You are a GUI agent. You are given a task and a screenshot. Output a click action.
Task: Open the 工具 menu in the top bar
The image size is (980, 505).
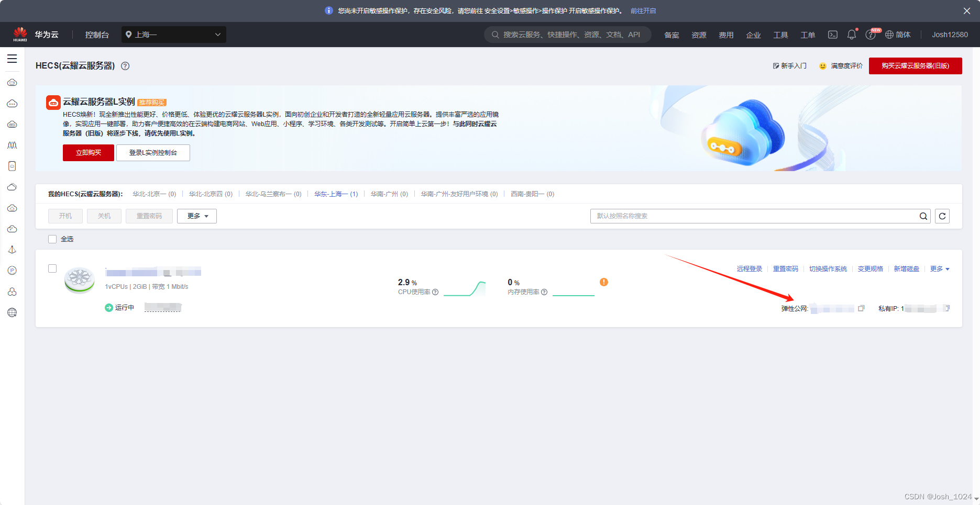(780, 35)
